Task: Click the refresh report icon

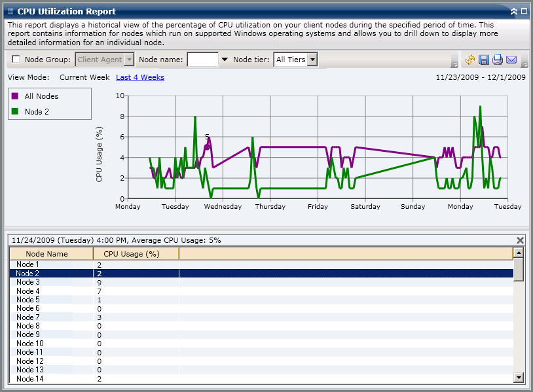Action: pos(470,60)
